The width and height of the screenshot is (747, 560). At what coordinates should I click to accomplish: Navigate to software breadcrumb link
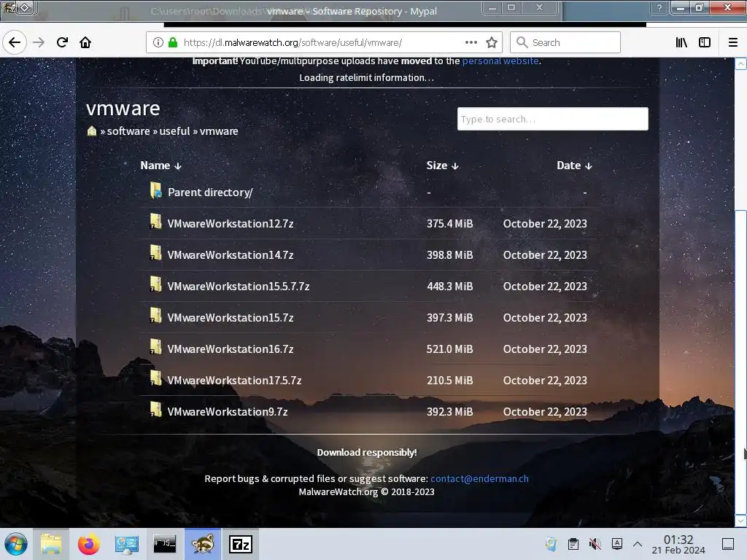[128, 131]
